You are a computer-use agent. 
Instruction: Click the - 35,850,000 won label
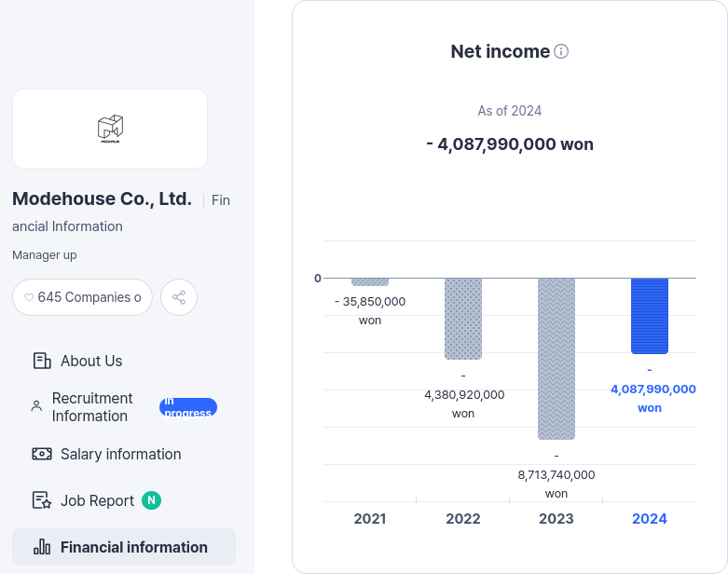coord(370,311)
